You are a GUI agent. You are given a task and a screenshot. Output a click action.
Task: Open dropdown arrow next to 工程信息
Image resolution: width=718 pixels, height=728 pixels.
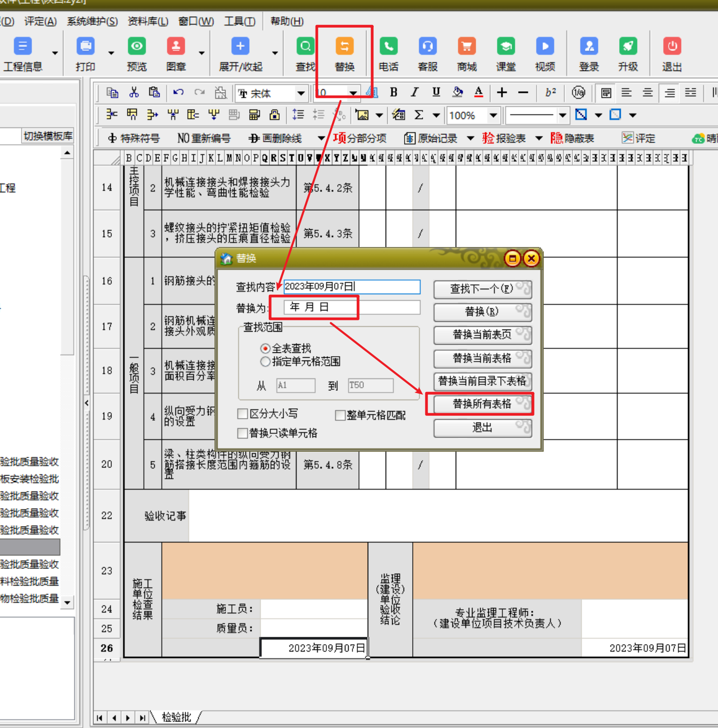(x=55, y=53)
